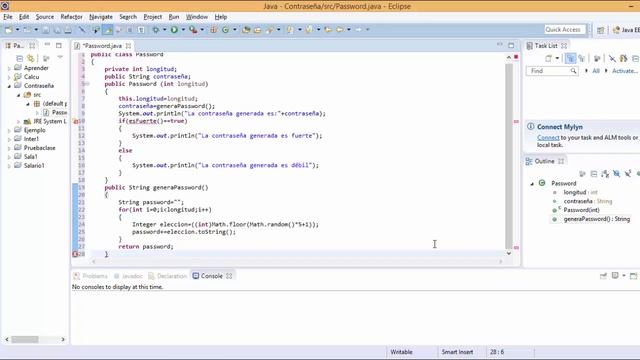Click the editor vertical scrollbar
640x360 pixels.
click(509, 155)
